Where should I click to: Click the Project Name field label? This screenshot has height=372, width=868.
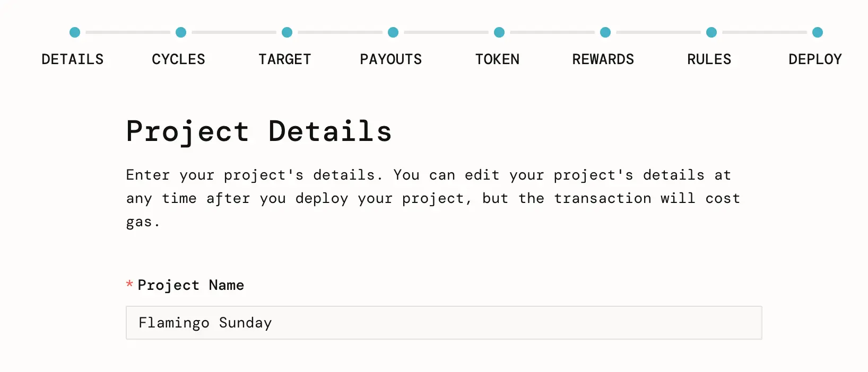190,285
